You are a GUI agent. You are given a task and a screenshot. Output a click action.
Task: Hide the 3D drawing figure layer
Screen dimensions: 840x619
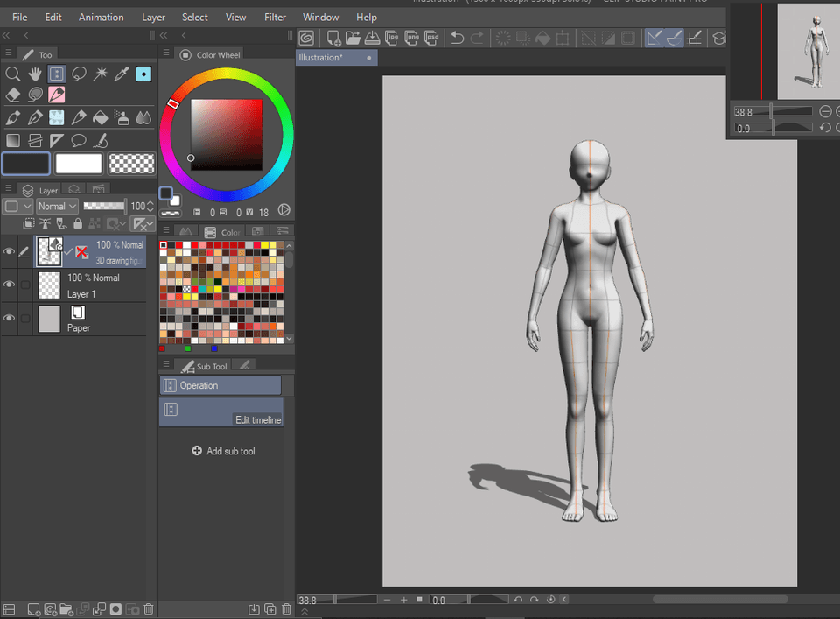click(9, 251)
